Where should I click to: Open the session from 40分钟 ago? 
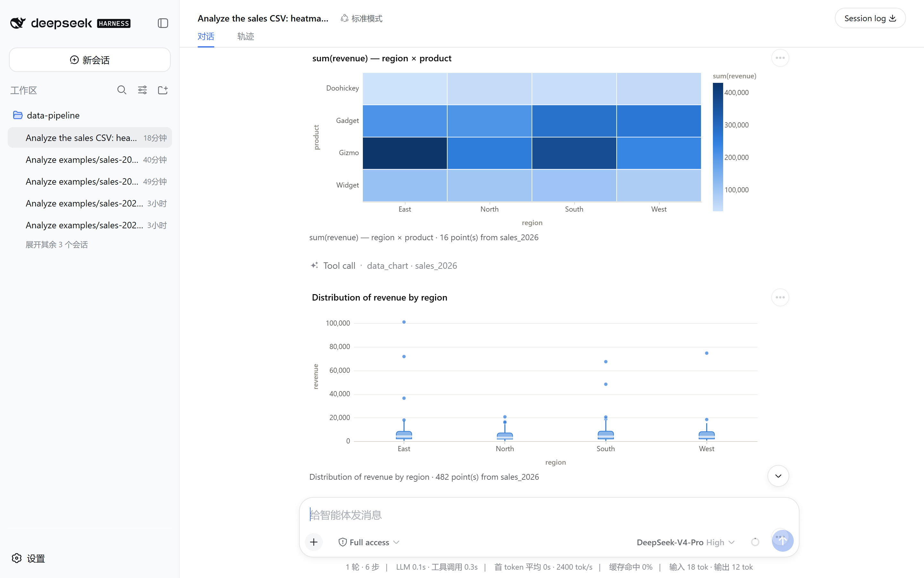pos(90,159)
